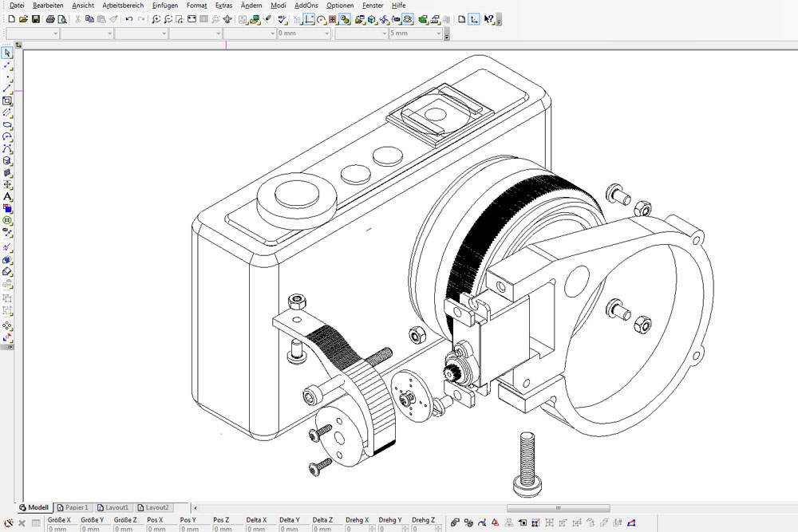Create a new document with the blank page icon

[11, 18]
